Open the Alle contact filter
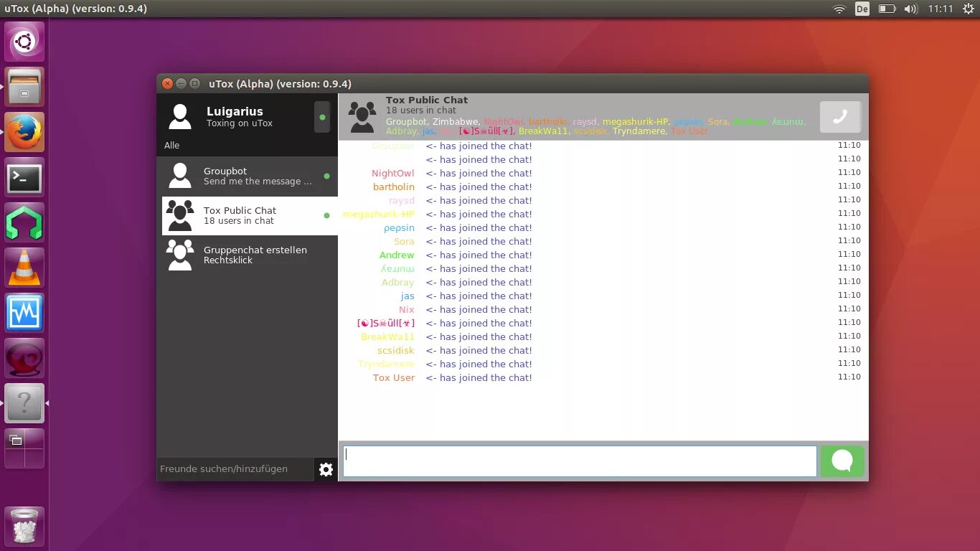 click(172, 146)
